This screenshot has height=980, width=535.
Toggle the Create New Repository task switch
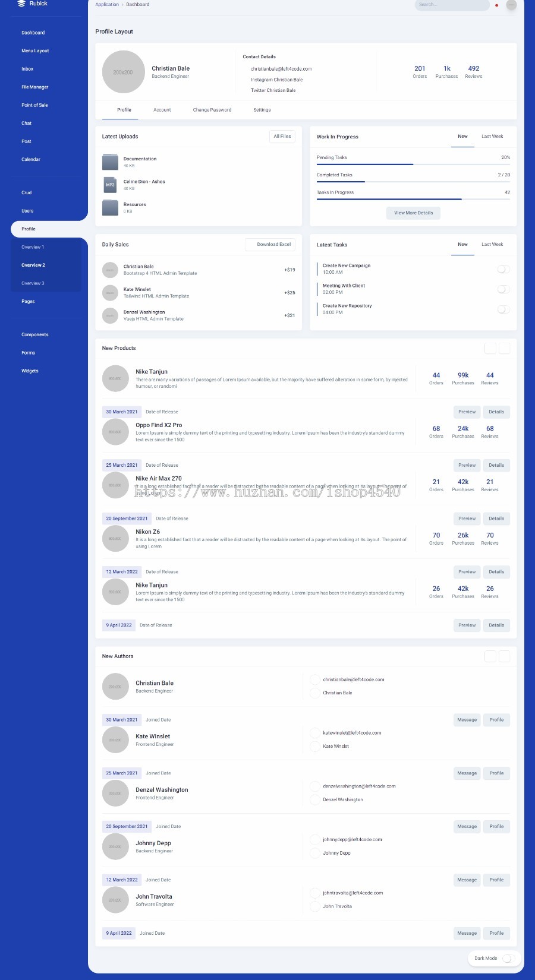point(503,309)
